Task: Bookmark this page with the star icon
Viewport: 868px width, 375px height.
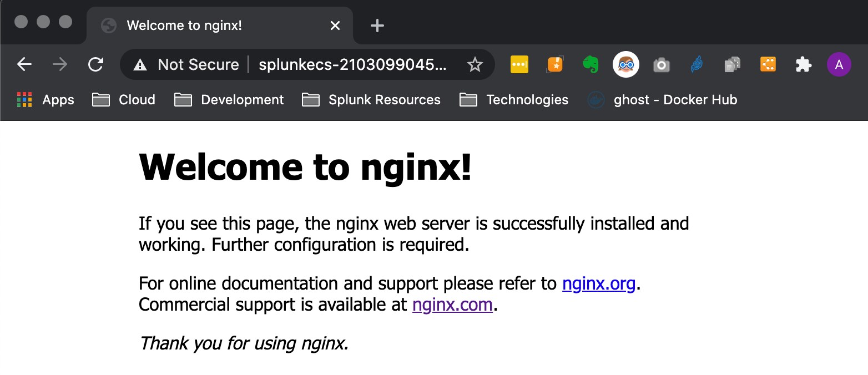Action: 475,65
